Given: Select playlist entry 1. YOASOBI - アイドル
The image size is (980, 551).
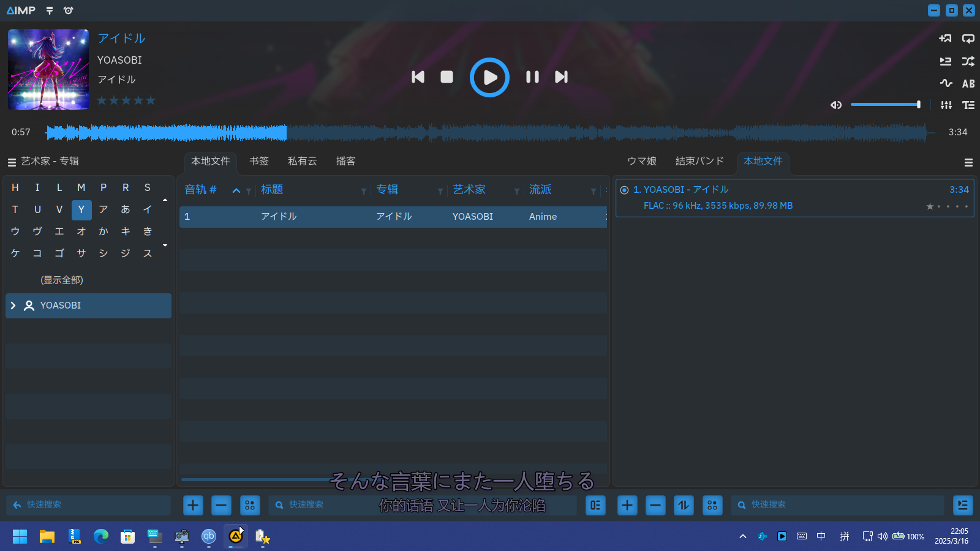Looking at the screenshot, I should (795, 198).
